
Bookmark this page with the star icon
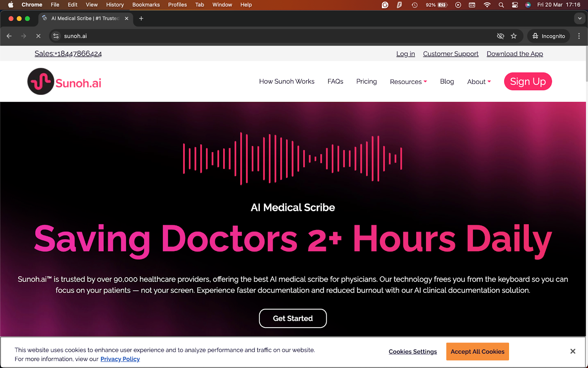point(514,36)
